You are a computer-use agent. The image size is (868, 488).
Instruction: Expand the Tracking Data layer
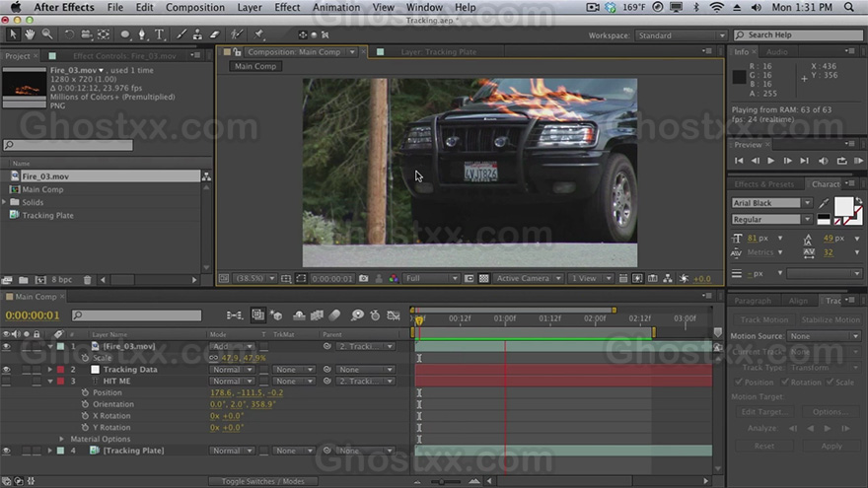tap(50, 370)
